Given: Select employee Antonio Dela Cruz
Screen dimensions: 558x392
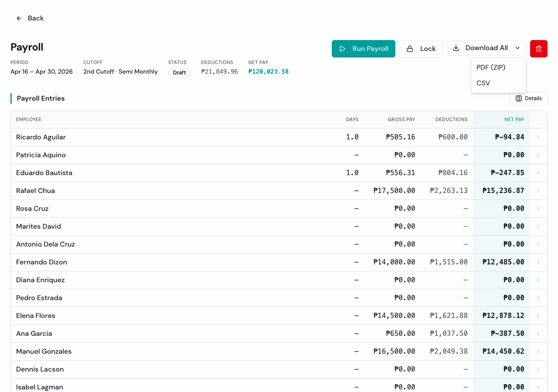Looking at the screenshot, I should (x=45, y=244).
